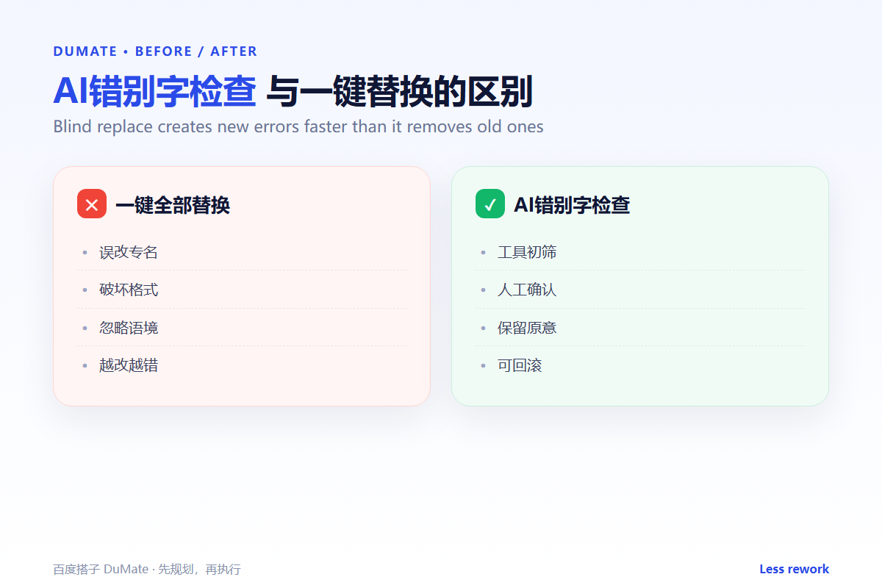
Task: Select the 人工确认 list item
Action: 640,290
